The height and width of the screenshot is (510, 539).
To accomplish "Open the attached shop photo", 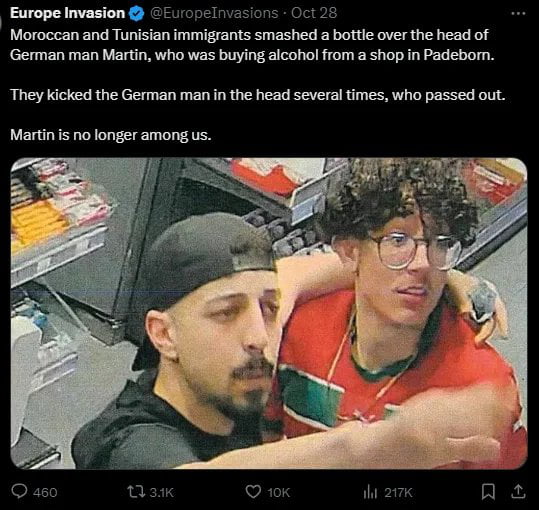I will (269, 313).
